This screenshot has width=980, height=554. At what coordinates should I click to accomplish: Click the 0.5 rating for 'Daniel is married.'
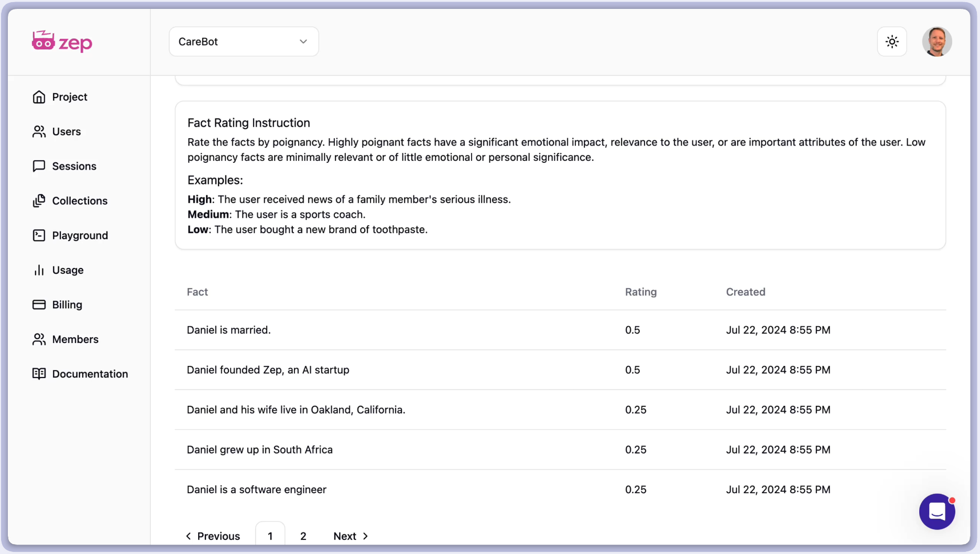[633, 330]
